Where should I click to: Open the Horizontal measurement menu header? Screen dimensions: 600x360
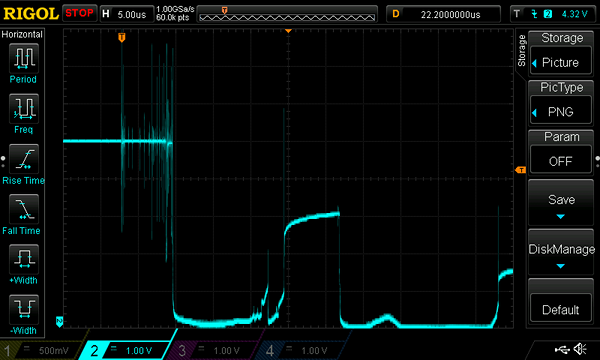point(22,34)
